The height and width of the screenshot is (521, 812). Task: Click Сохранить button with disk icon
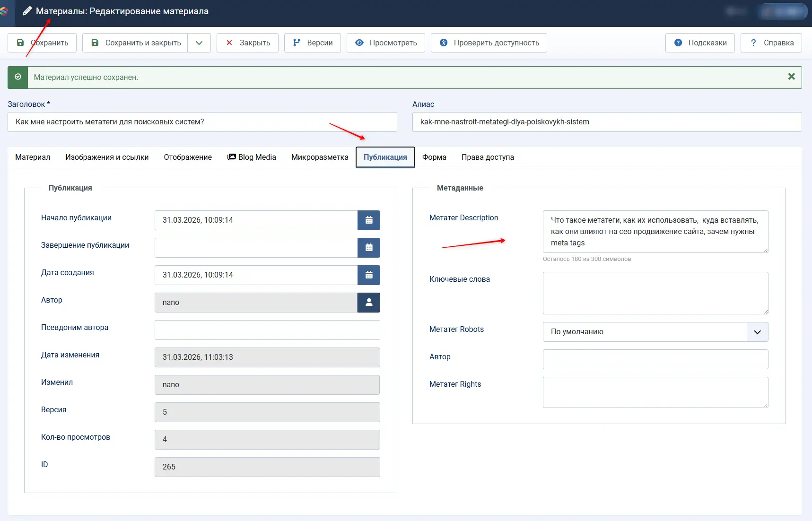[x=42, y=43]
